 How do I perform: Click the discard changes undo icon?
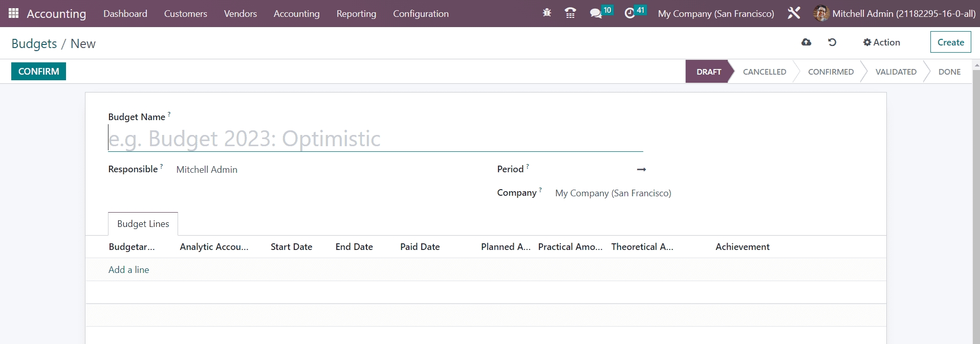pos(832,42)
